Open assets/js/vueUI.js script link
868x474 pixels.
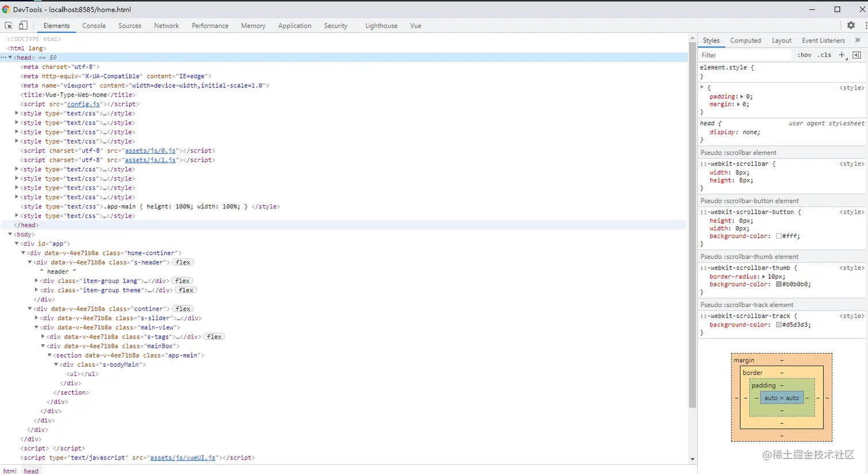click(183, 458)
